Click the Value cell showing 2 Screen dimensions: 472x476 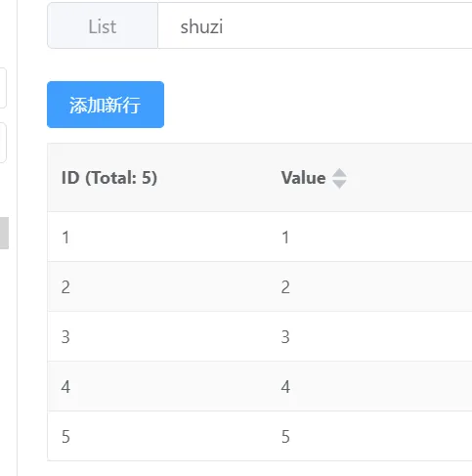click(285, 287)
